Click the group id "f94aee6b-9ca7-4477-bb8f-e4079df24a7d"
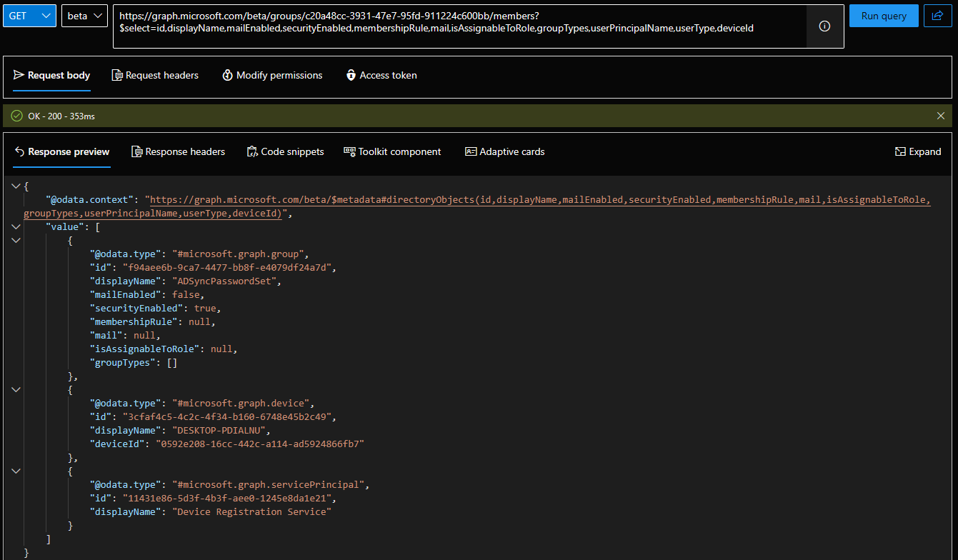This screenshot has width=958, height=560. pyautogui.click(x=228, y=267)
